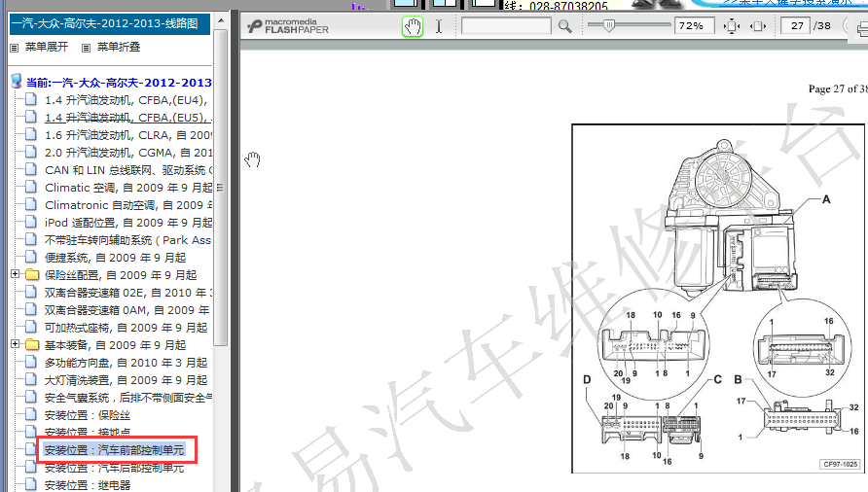
Task: Click the root tree icon beside 当前
Action: [17, 82]
